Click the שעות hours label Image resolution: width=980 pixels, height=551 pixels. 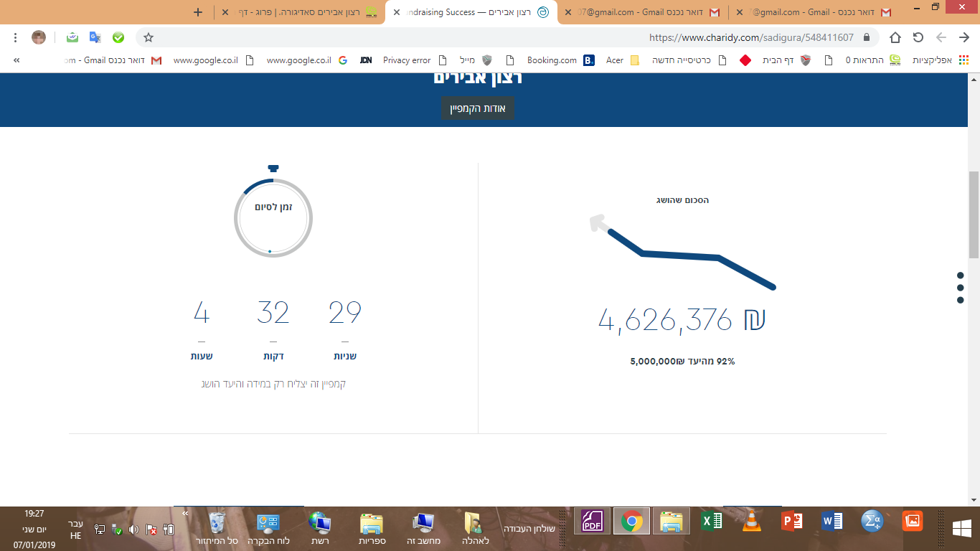click(202, 357)
